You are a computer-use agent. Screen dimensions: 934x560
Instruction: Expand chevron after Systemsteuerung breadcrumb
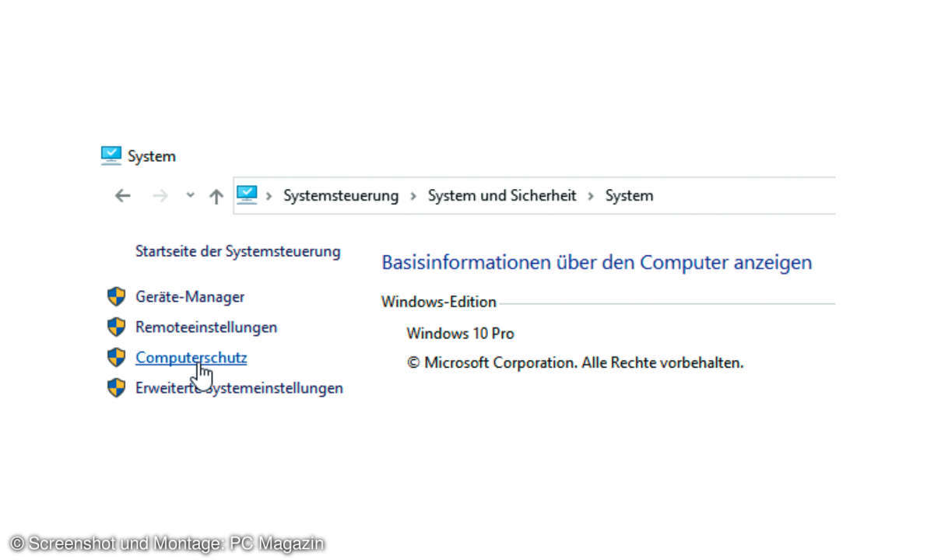click(x=414, y=196)
